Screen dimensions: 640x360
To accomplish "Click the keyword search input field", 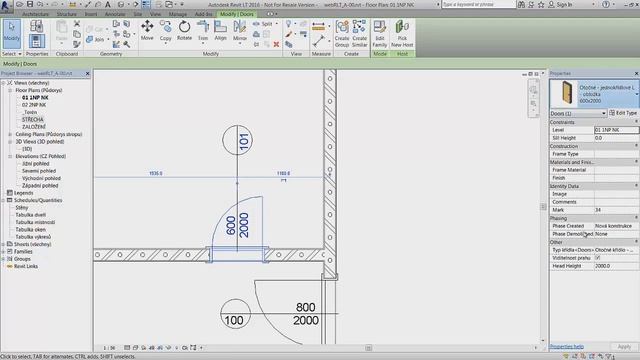I will point(479,4).
